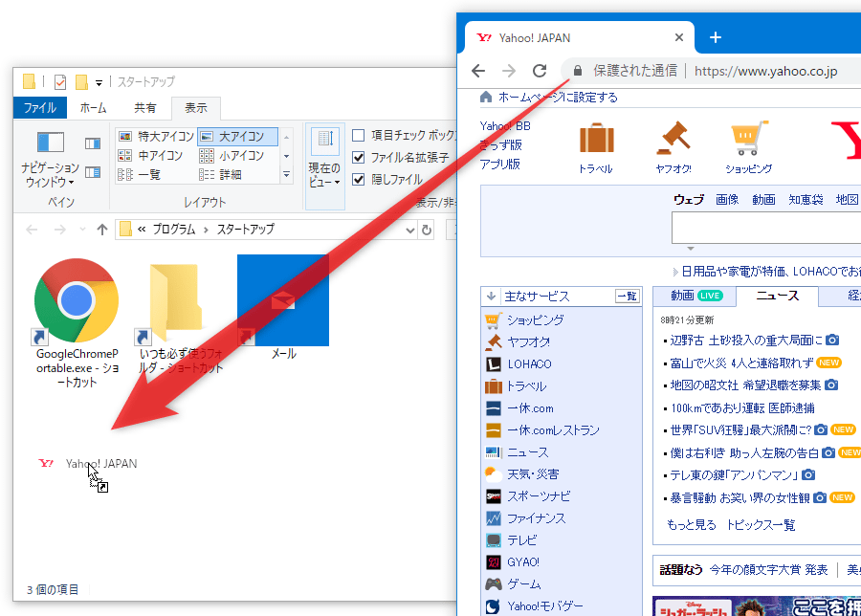The image size is (861, 616).
Task: Reload the Yahoo page in Chrome
Action: coord(540,71)
